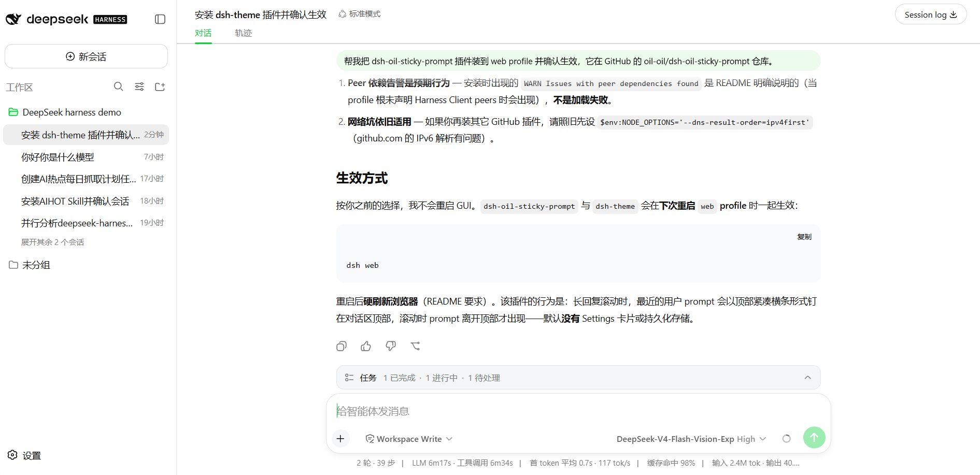Click the dsh-oil-sticky-prompt inline code

(x=529, y=206)
